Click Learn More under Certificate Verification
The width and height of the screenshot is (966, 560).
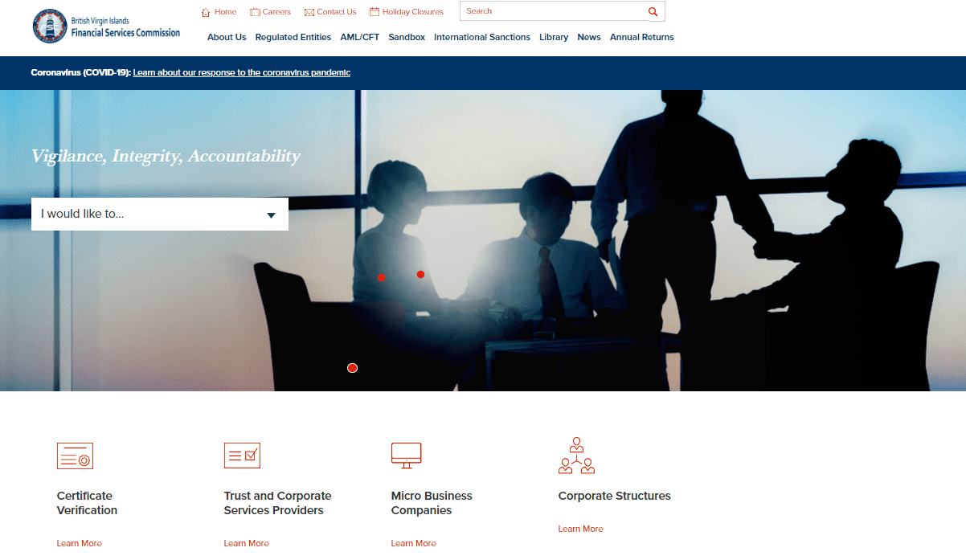79,543
